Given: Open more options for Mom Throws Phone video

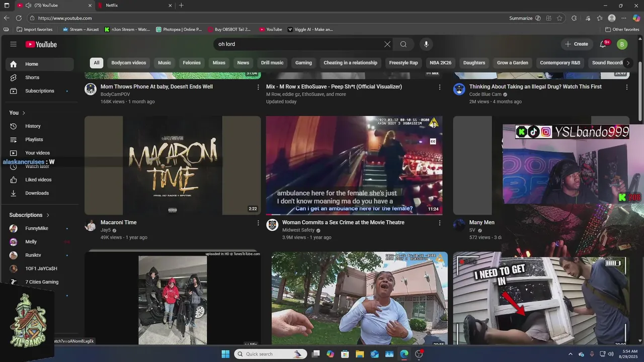Looking at the screenshot, I should (258, 87).
